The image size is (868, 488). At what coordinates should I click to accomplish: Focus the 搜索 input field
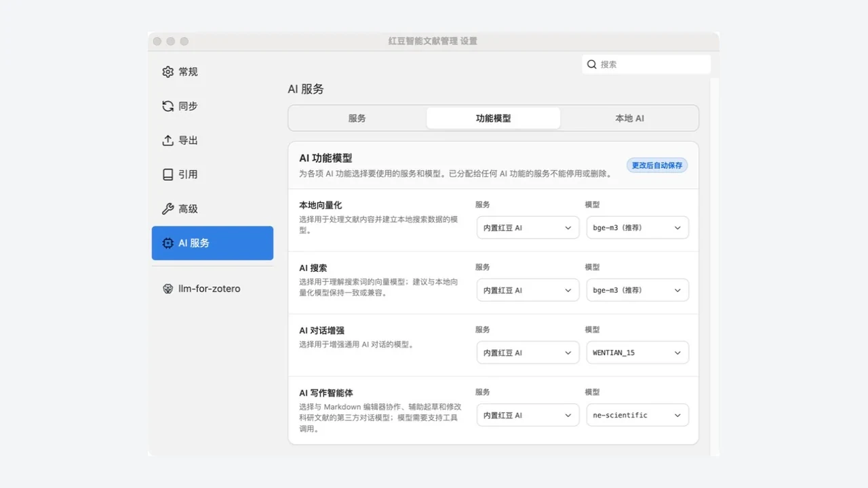pyautogui.click(x=646, y=64)
